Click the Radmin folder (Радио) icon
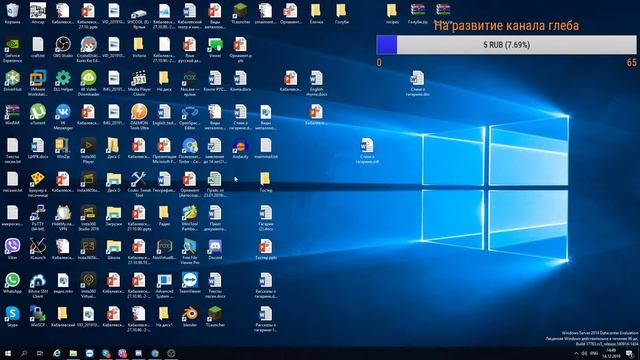 (164, 215)
